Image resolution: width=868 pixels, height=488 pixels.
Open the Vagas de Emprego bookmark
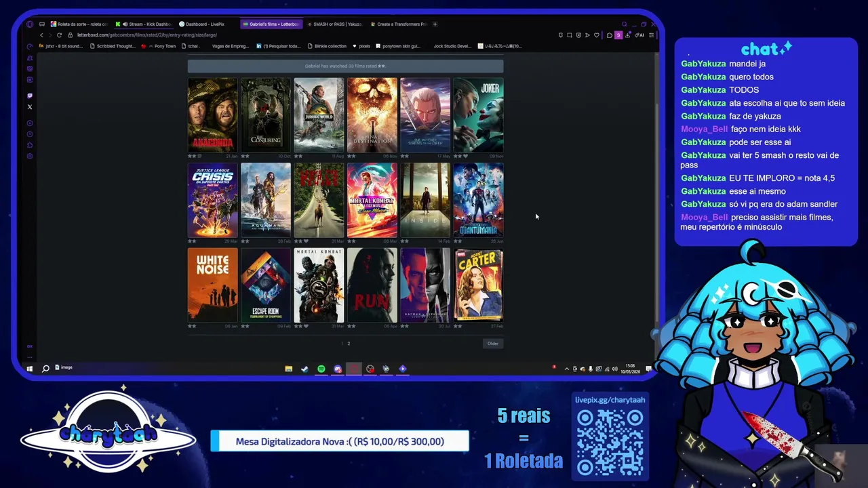[x=231, y=46]
